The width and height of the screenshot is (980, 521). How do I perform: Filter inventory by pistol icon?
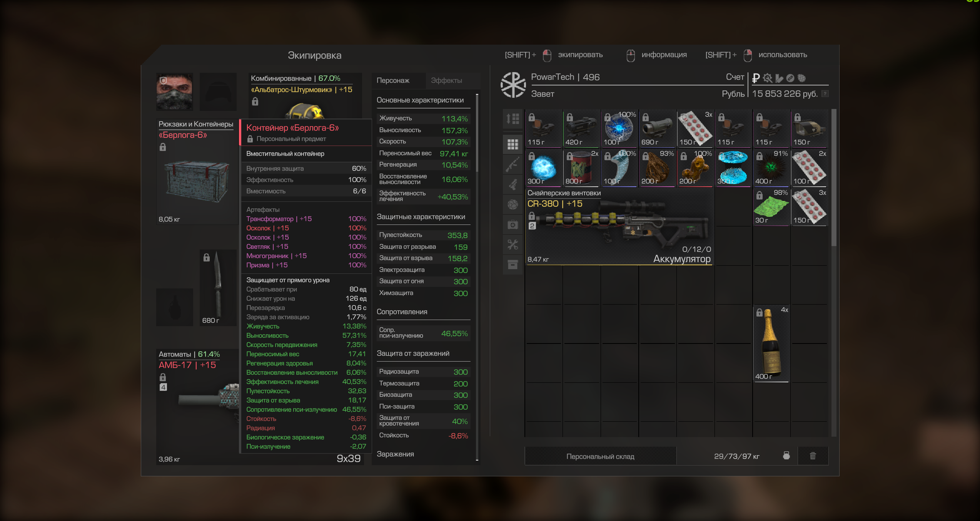513,184
